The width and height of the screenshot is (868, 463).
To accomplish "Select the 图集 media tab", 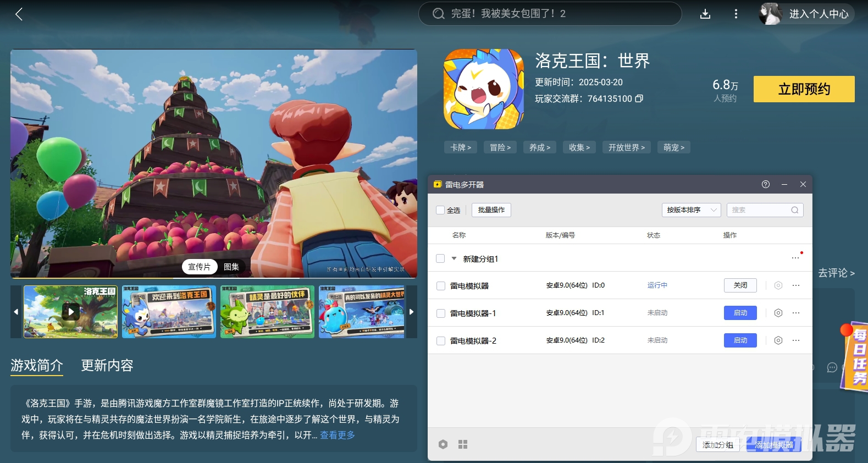I will coord(231,267).
